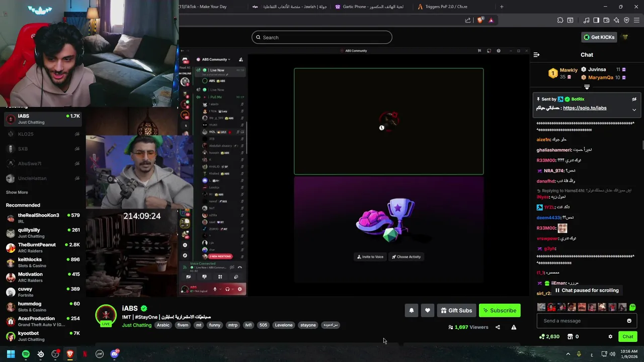644x362 pixels.
Task: Open cuvey Fortnite channel
Action: tap(42, 292)
